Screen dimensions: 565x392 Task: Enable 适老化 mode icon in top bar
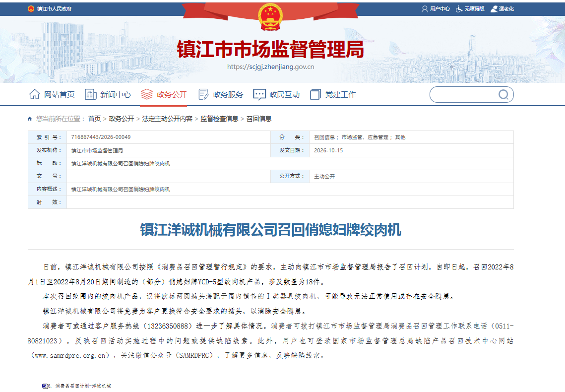click(494, 9)
